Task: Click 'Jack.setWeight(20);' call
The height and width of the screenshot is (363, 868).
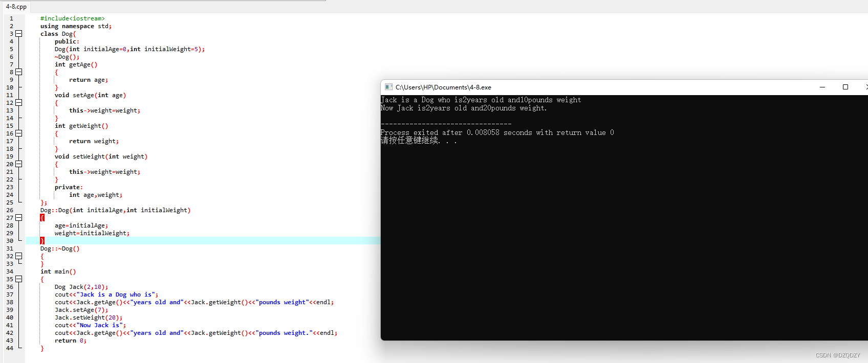Action: [89, 317]
